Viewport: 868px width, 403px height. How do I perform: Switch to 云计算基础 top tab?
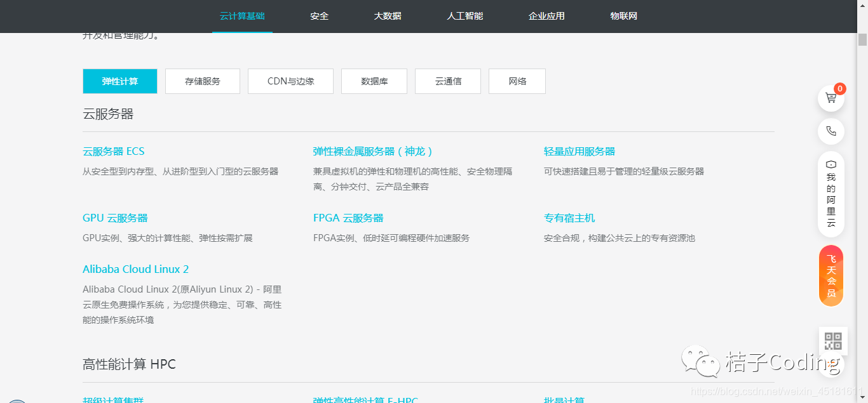tap(242, 17)
